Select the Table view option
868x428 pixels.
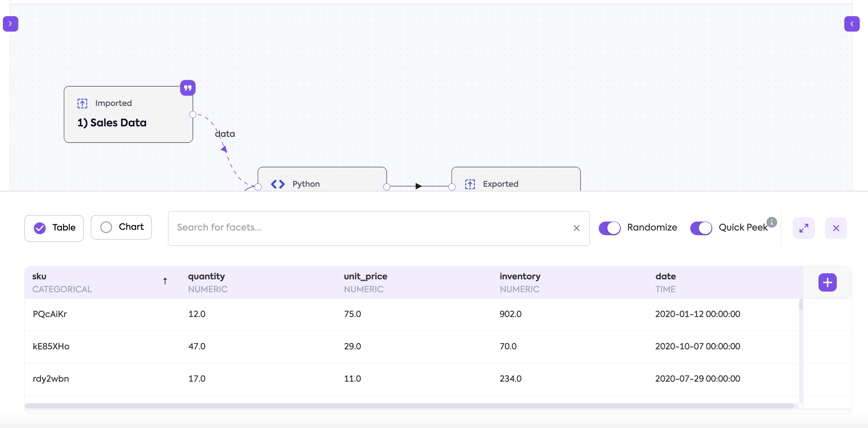tap(54, 228)
